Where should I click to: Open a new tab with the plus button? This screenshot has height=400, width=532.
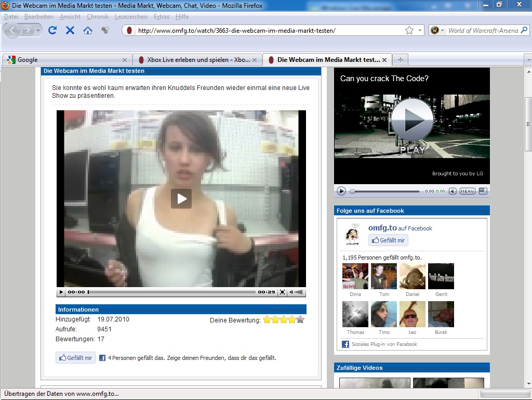(400, 59)
